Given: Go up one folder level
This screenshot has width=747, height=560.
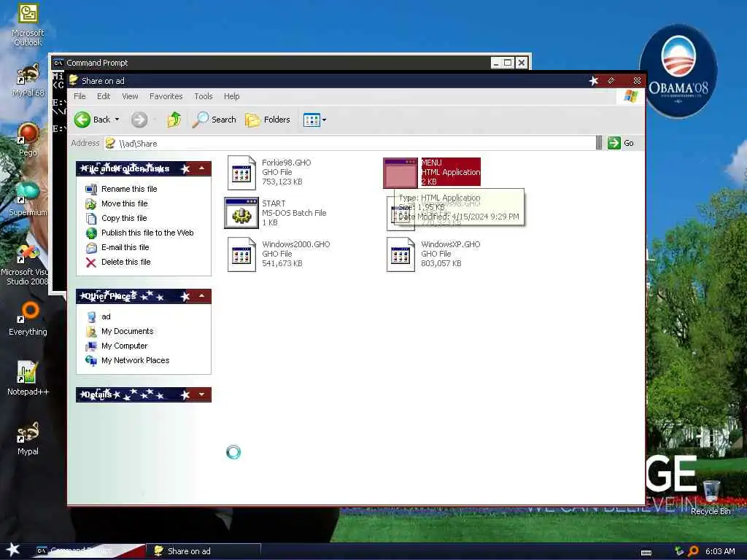Looking at the screenshot, I should (x=174, y=120).
